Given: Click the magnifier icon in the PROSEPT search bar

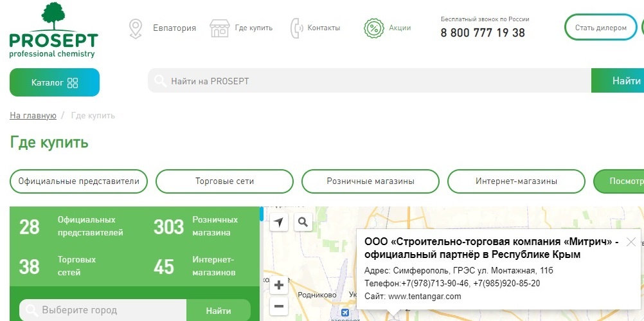Looking at the screenshot, I should tap(160, 80).
